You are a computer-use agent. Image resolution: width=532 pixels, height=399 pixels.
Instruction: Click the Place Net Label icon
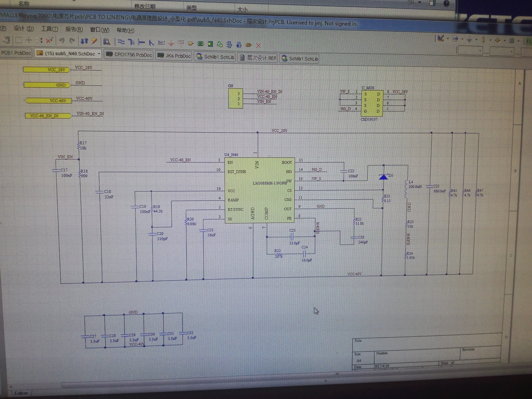[x=161, y=43]
